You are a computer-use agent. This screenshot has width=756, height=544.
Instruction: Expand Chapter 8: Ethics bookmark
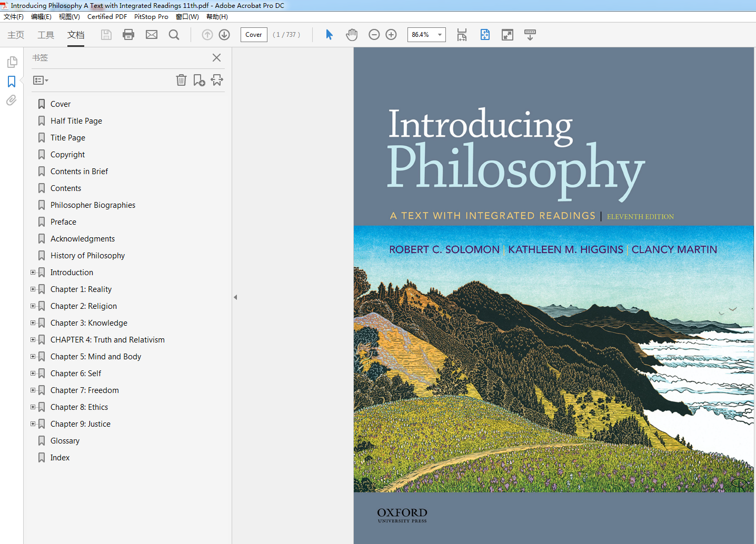33,407
